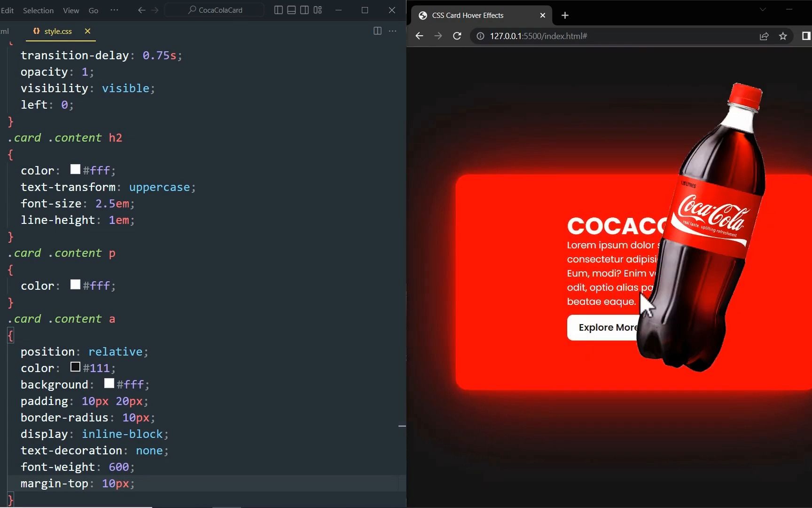Image resolution: width=812 pixels, height=508 pixels.
Task: Toggle the search box in the editor titlebar
Action: click(214, 10)
